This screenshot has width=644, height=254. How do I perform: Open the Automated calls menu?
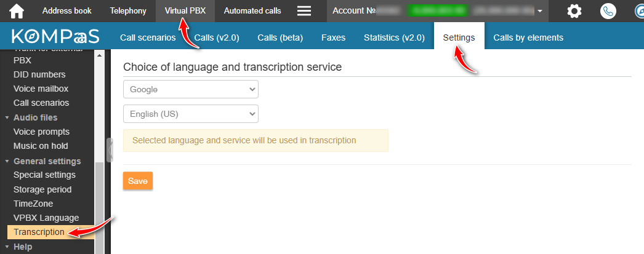pyautogui.click(x=252, y=11)
